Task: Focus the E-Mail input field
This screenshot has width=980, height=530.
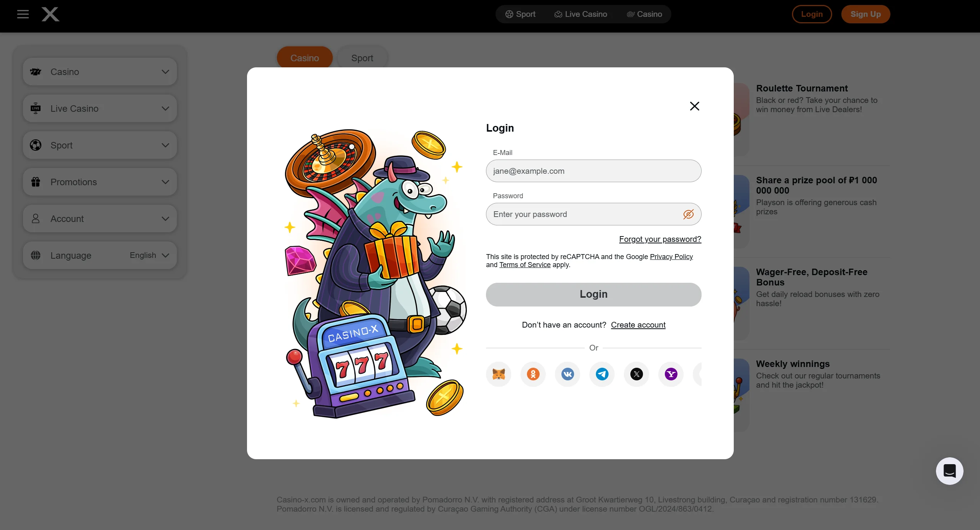Action: click(594, 171)
